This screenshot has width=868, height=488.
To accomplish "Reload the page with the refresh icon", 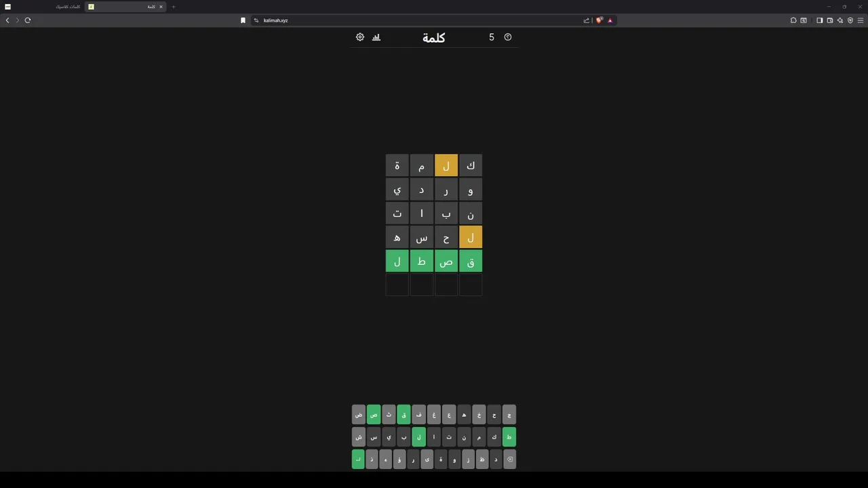I will (x=28, y=20).
